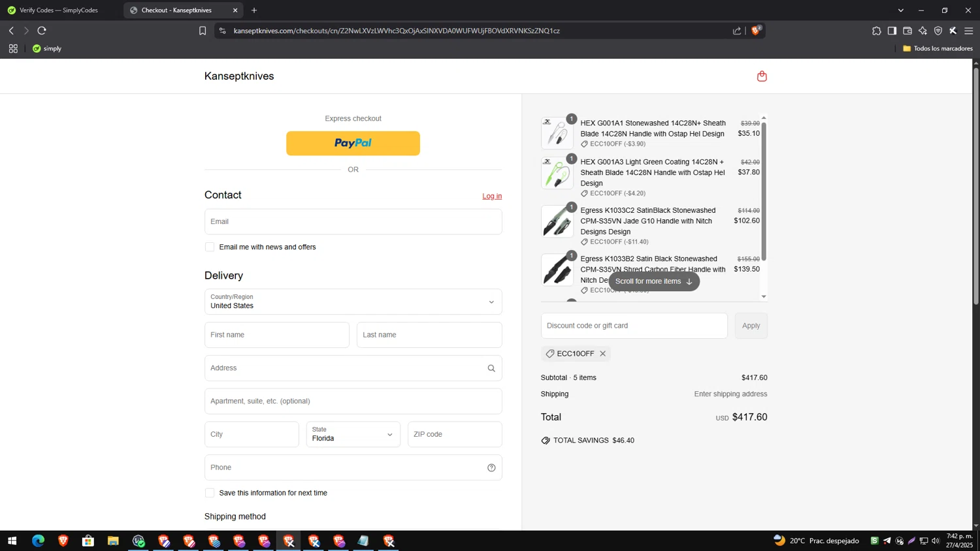Open the browser hamburger main menu
This screenshot has width=980, height=551.
tap(969, 31)
